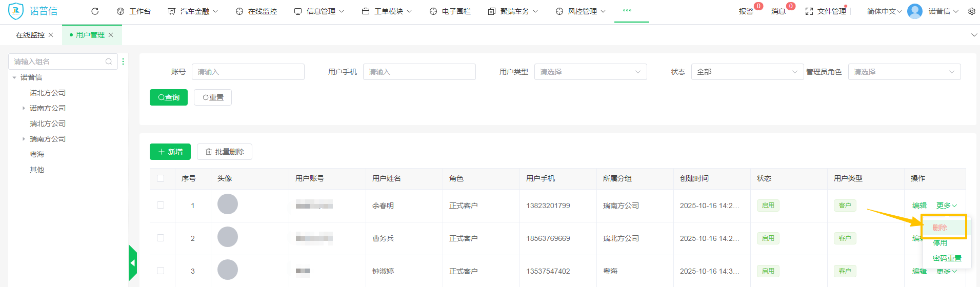This screenshot has width=980, height=287.
Task: Expand the 诺南方公司 tree node
Action: pyautogui.click(x=24, y=108)
